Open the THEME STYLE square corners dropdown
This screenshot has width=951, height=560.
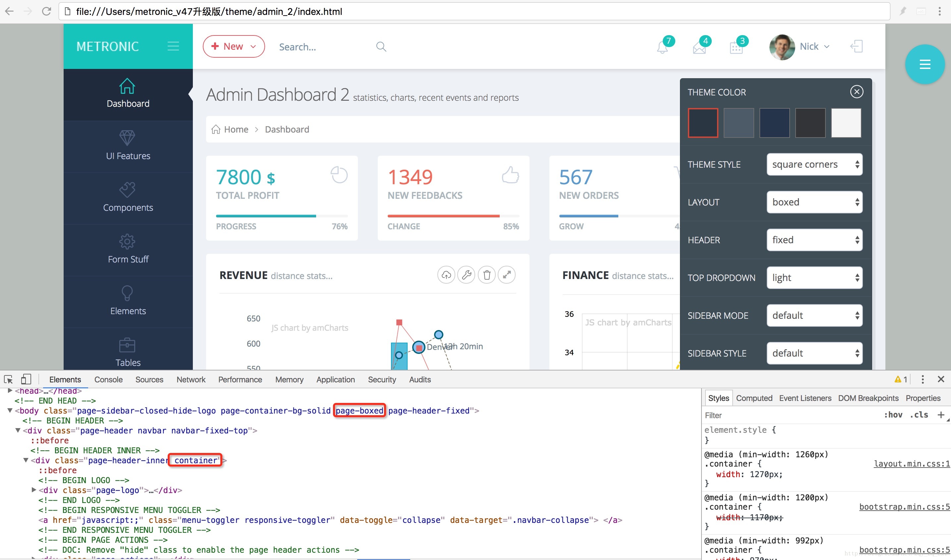click(x=814, y=165)
